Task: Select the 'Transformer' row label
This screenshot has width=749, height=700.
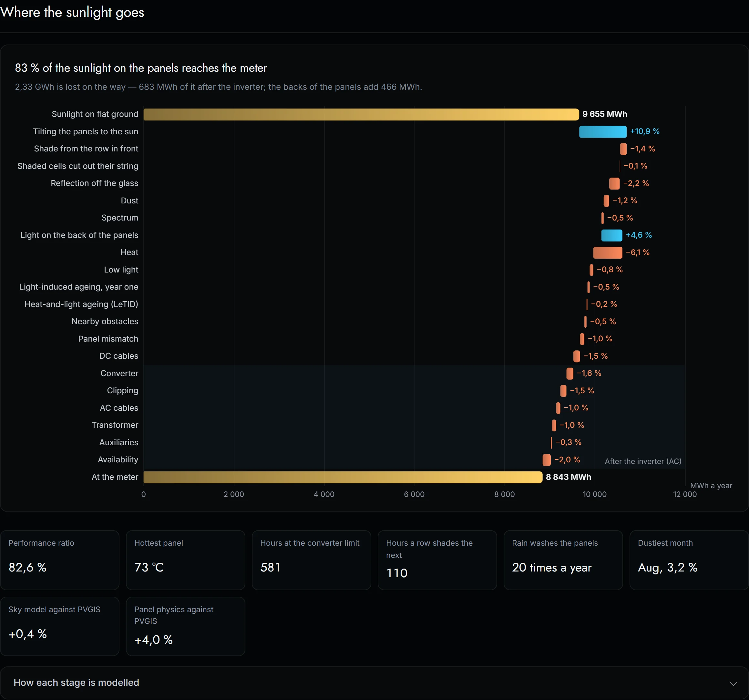Action: [x=115, y=425]
